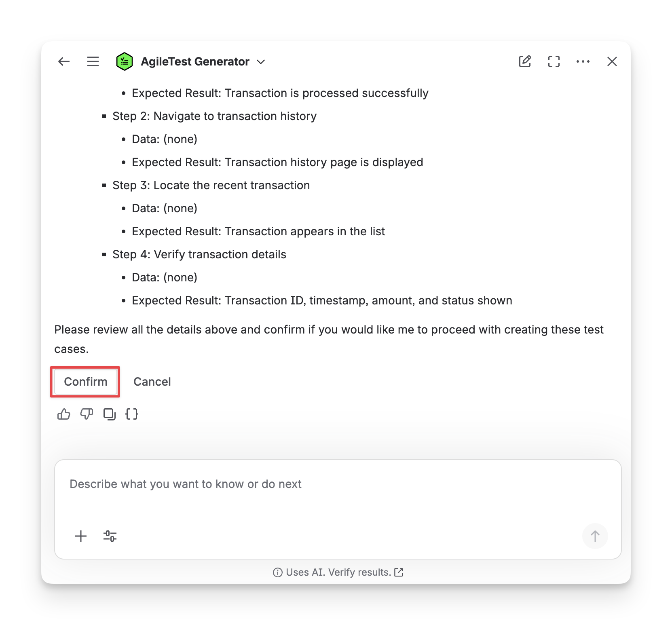
Task: Cancel the test case creation
Action: (152, 382)
